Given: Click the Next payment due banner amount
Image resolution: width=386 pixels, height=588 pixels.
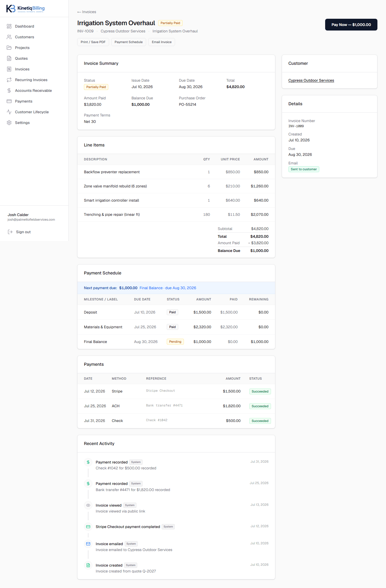Looking at the screenshot, I should click(128, 288).
